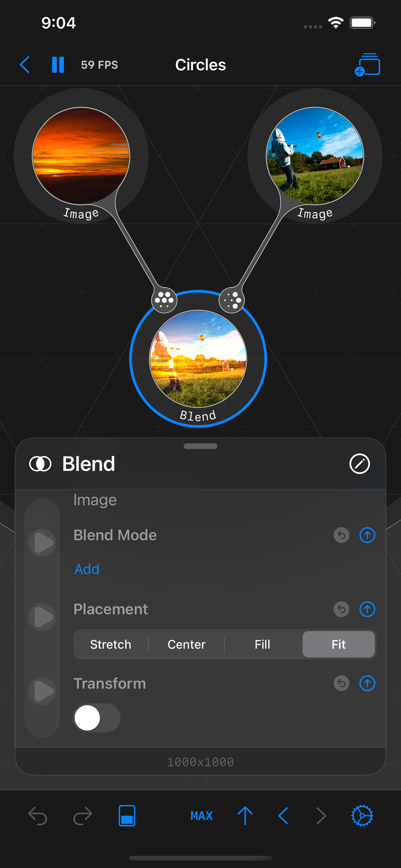Image resolution: width=401 pixels, height=868 pixels.
Task: Select the Fill placement option
Action: click(x=262, y=644)
